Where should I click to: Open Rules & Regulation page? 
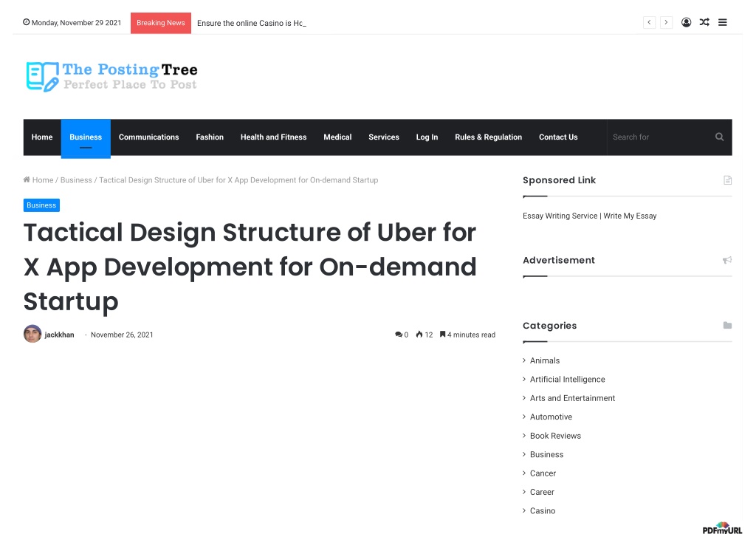tap(489, 137)
